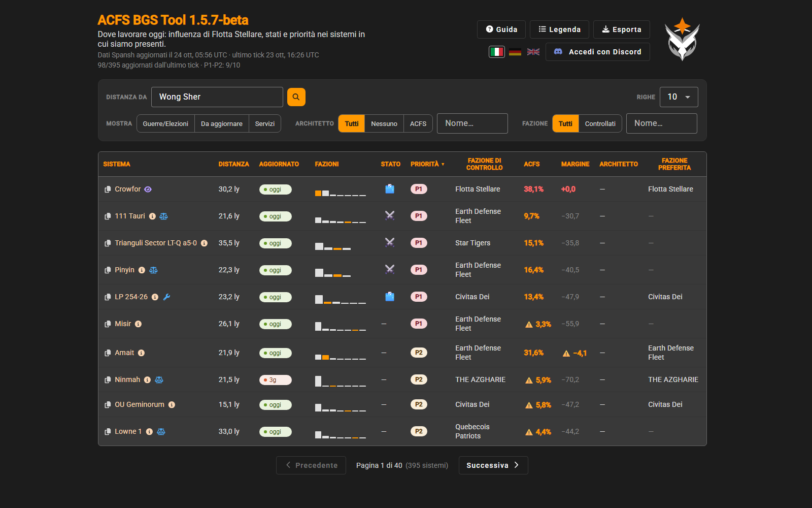Switch language to German flag
This screenshot has width=812, height=508.
pyautogui.click(x=515, y=52)
